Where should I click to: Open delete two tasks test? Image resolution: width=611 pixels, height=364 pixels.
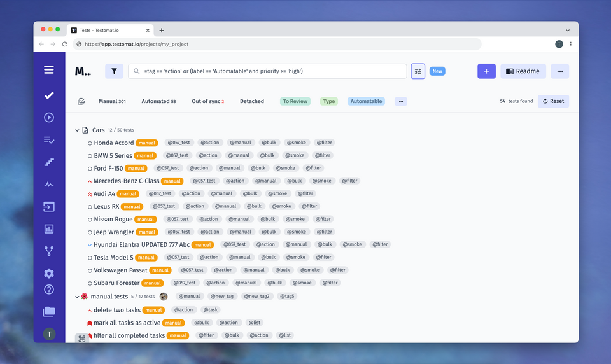(117, 310)
